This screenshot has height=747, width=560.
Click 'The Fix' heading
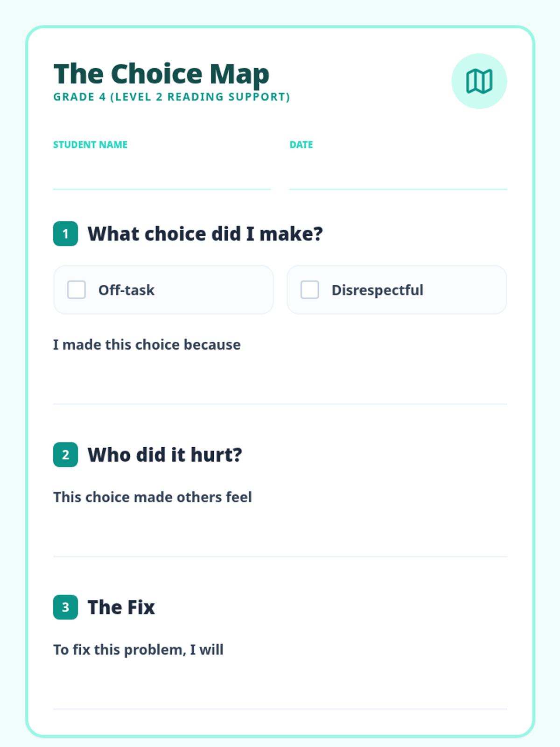[121, 607]
